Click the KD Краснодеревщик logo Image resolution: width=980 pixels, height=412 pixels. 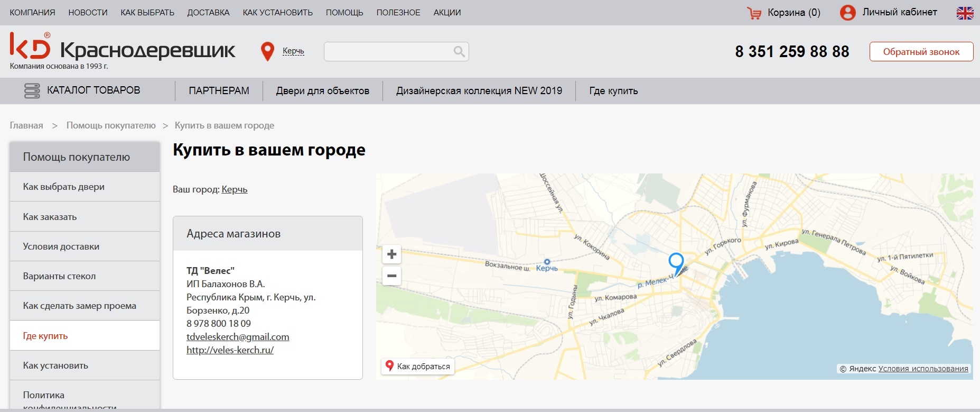122,49
